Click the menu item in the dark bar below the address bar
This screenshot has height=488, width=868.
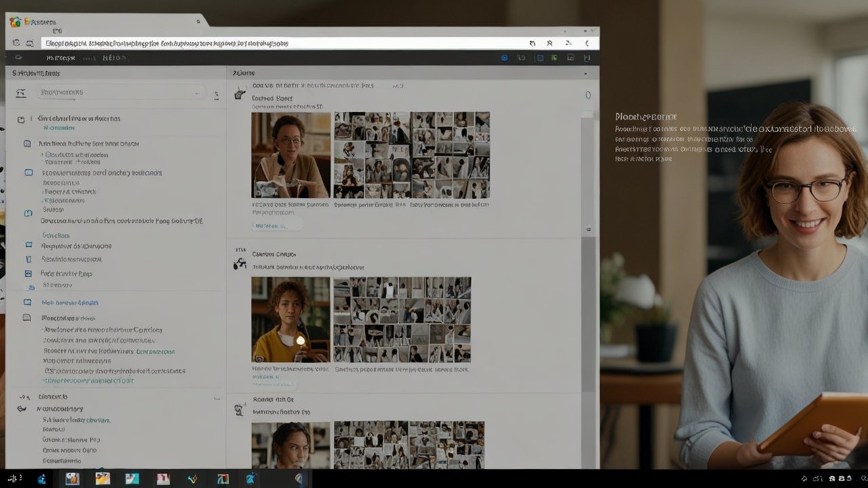point(61,58)
